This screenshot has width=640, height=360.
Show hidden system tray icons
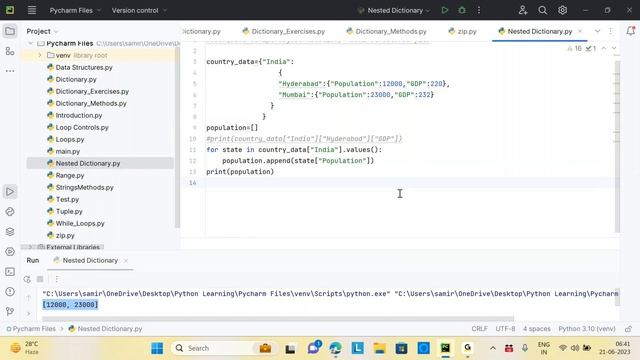[493, 348]
